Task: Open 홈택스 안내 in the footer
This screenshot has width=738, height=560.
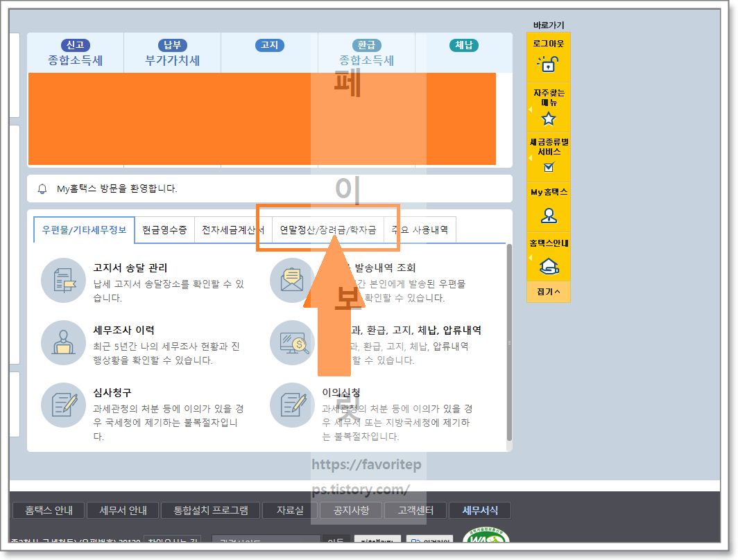Action: (x=49, y=510)
